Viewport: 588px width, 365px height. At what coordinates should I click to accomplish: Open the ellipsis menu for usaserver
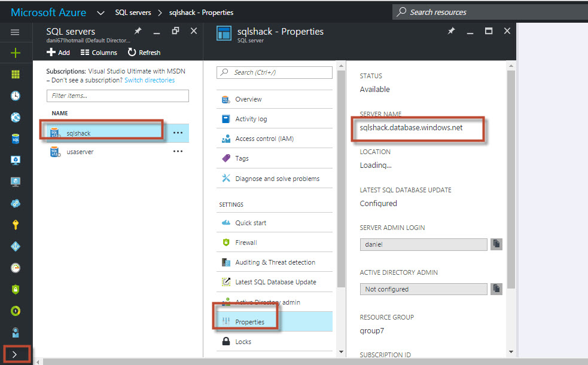[178, 152]
